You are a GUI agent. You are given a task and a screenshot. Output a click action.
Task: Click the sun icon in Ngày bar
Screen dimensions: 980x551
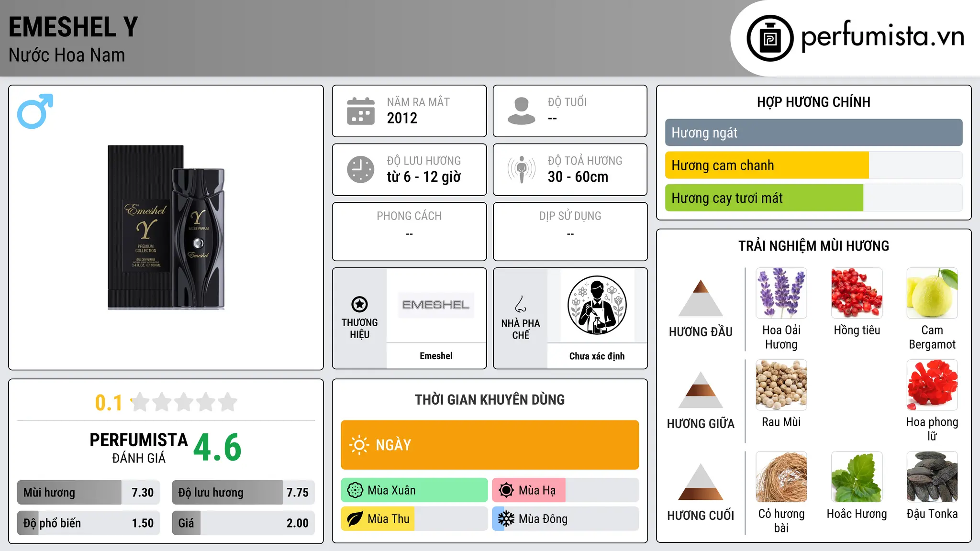pos(359,445)
